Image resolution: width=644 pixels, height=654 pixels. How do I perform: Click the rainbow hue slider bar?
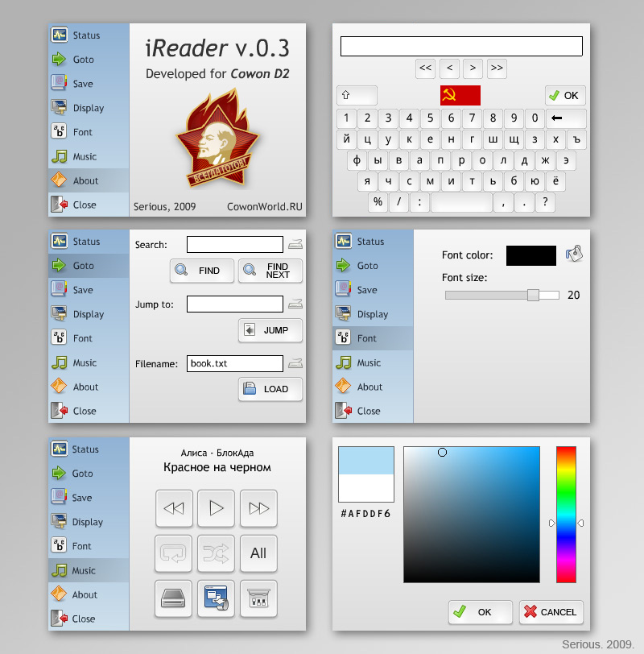click(566, 515)
